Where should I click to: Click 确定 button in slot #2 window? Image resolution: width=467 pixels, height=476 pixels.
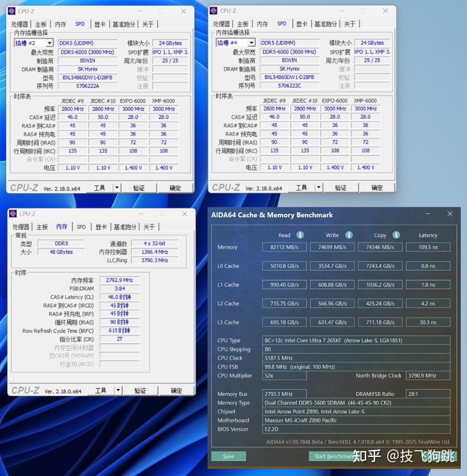pos(175,188)
